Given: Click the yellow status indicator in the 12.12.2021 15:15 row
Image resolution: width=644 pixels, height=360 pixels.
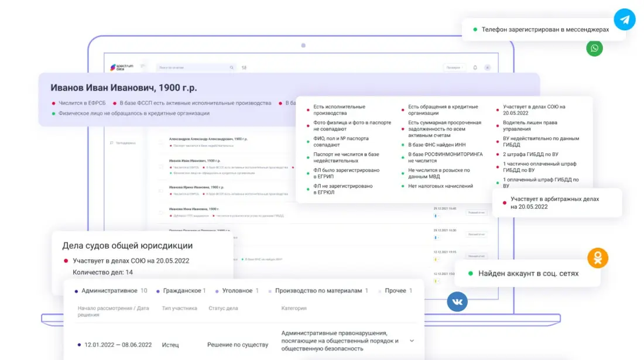Looking at the screenshot, I should coord(436,259).
